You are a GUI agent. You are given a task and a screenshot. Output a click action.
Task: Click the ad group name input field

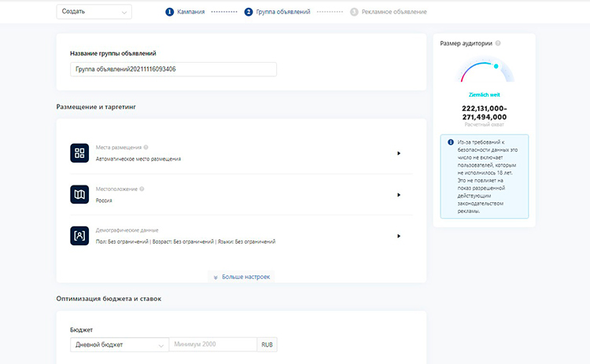coord(173,69)
